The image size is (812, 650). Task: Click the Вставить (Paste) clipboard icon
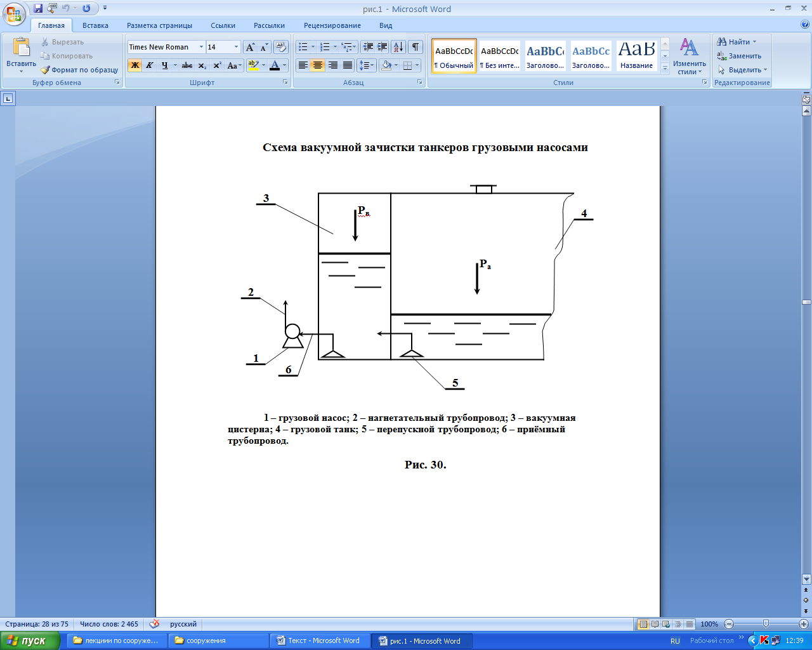pos(22,48)
